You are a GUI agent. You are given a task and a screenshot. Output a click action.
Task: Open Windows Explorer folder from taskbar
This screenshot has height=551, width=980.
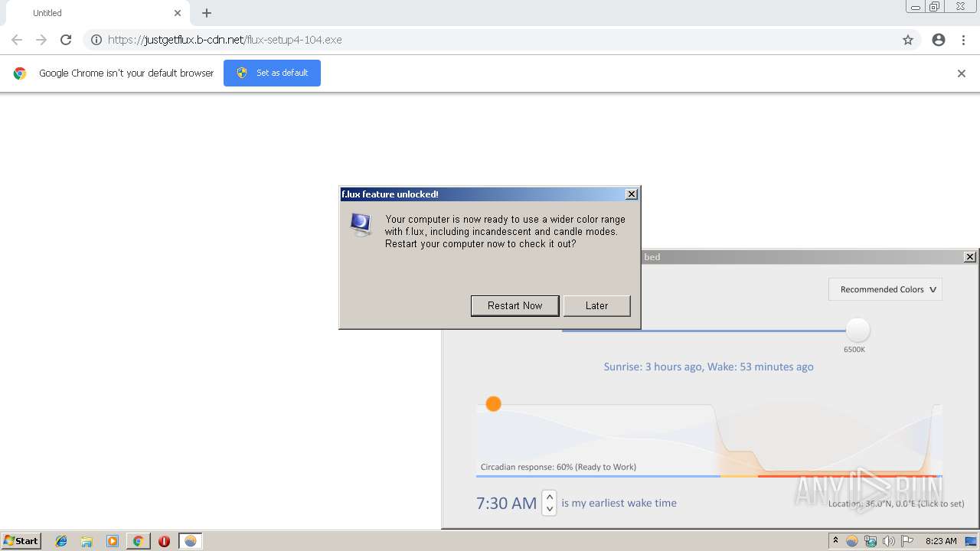87,541
